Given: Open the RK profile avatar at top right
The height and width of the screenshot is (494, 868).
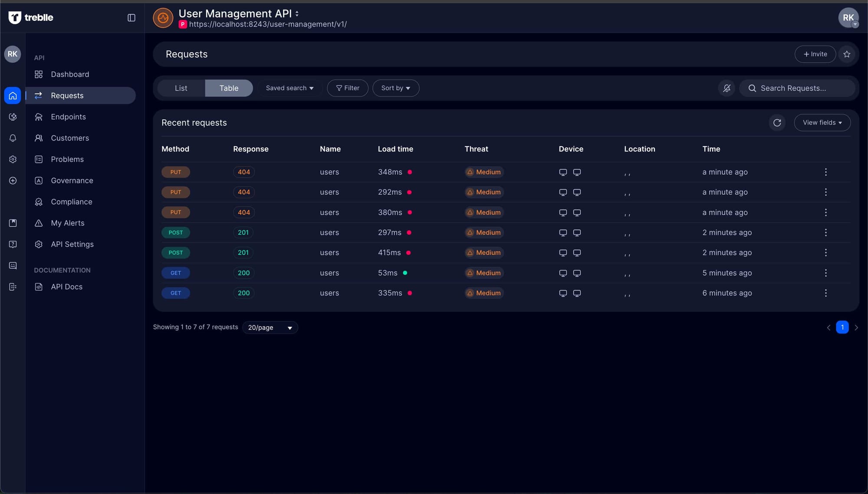Looking at the screenshot, I should pos(848,18).
